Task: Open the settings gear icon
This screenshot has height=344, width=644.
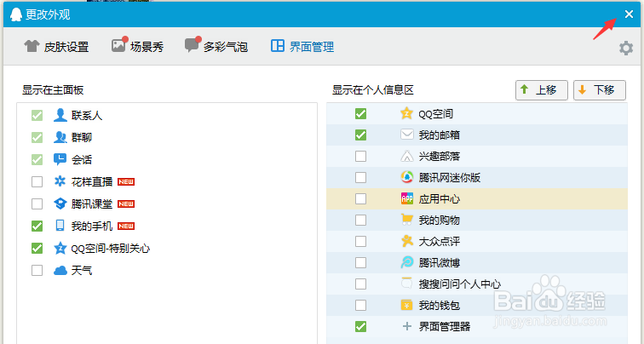Action: (626, 48)
